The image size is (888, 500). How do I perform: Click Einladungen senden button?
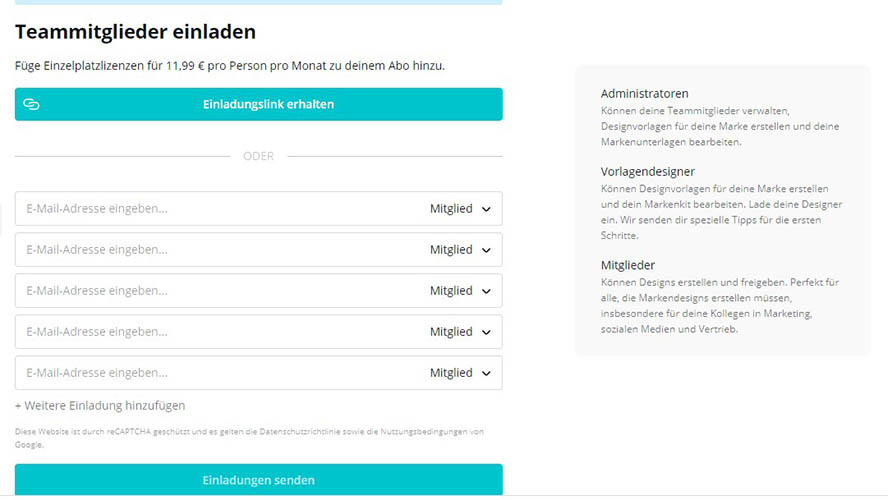258,480
